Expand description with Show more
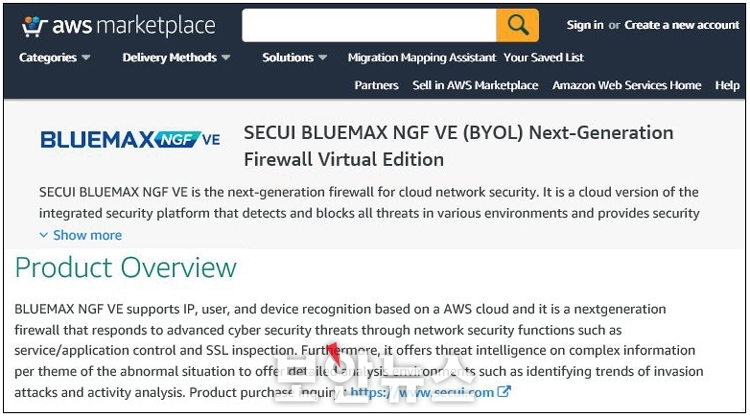 pyautogui.click(x=87, y=235)
